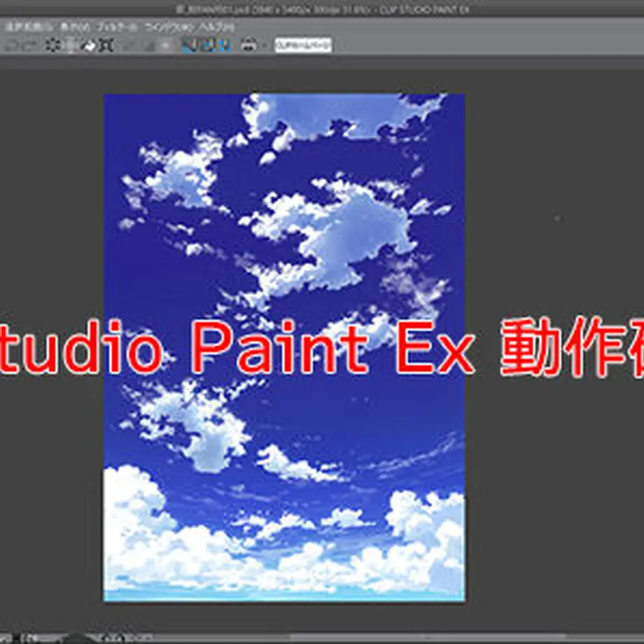Toggle Snap to Ruler icon
644x644 pixels.
coord(189,45)
